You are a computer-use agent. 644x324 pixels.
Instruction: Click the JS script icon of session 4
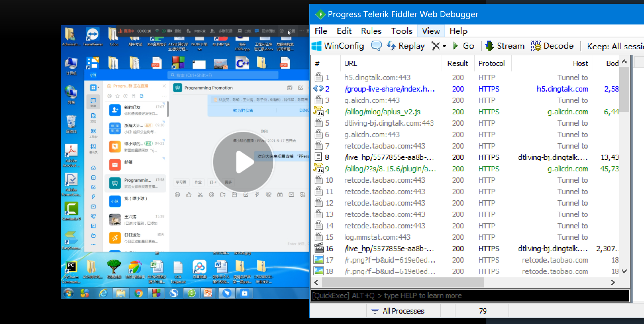[319, 111]
